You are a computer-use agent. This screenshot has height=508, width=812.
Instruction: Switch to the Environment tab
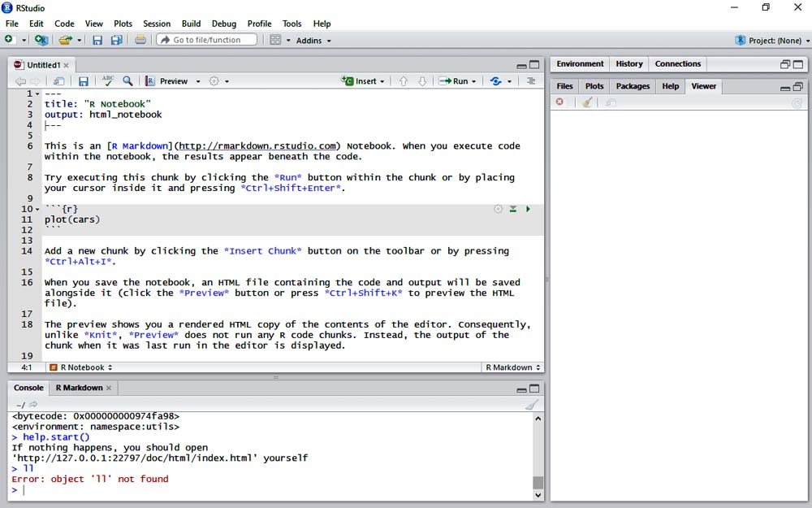click(x=580, y=63)
